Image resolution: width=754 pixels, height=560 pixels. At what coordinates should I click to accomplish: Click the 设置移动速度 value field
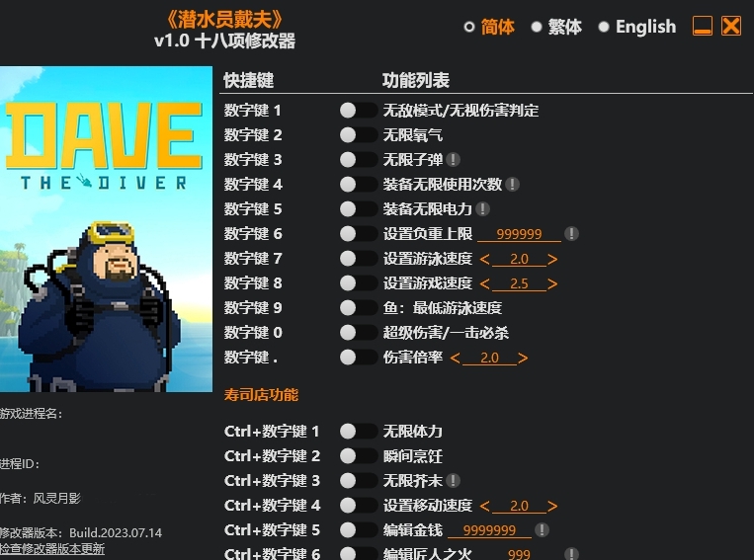click(x=519, y=506)
